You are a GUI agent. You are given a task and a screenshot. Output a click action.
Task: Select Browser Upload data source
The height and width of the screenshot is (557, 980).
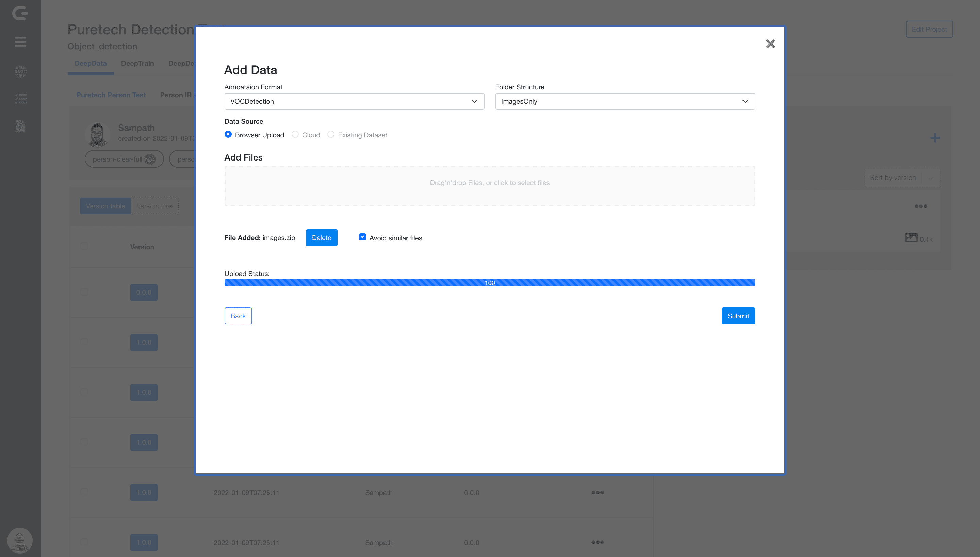(228, 134)
